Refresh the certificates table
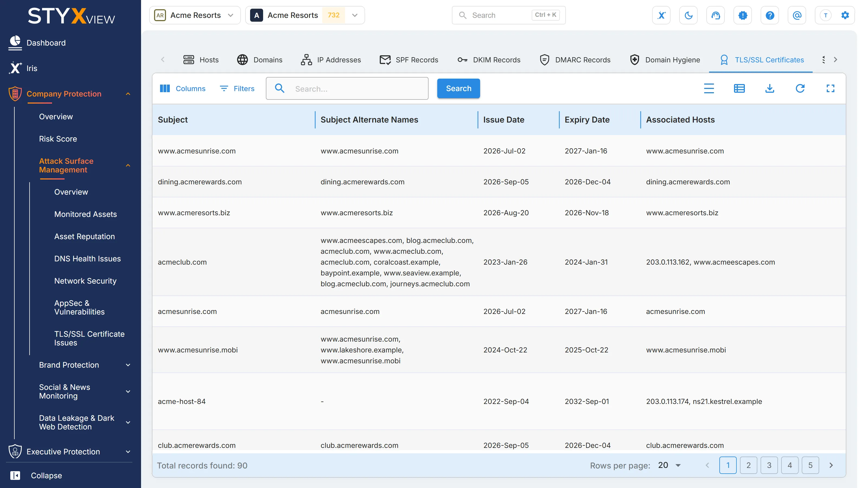 click(x=800, y=89)
